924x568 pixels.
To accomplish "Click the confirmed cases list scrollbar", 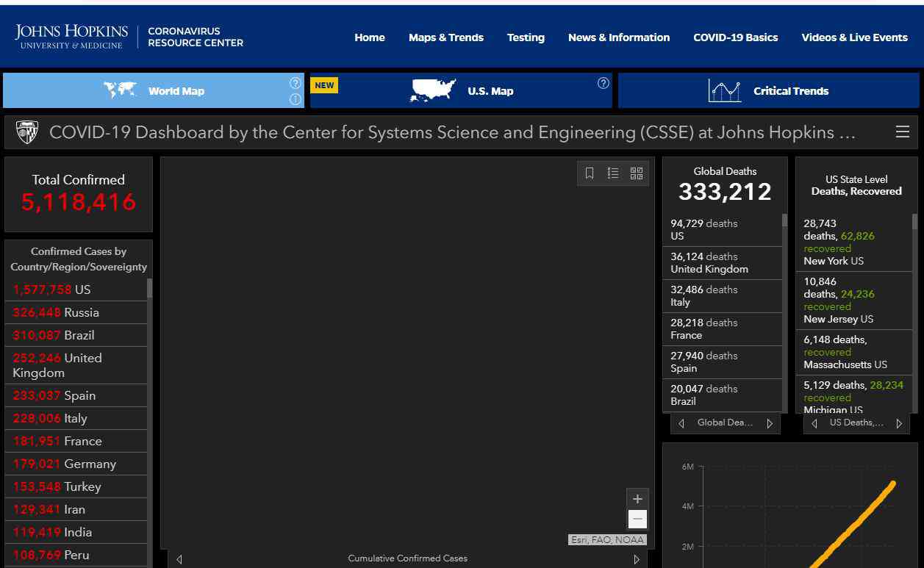I will [x=150, y=288].
